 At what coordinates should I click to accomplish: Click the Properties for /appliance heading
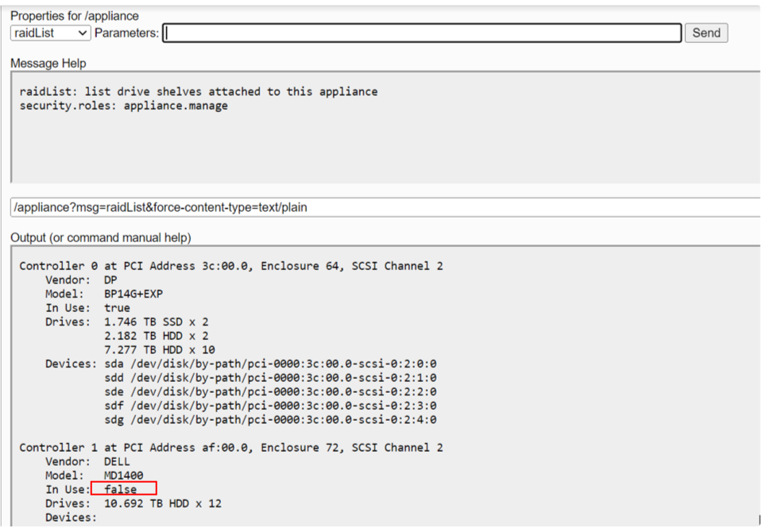77,12
